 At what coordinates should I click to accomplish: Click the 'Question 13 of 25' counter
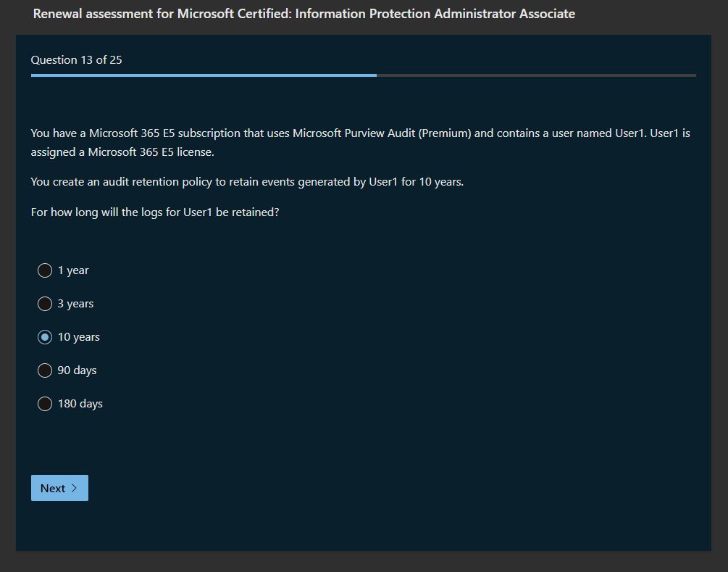[76, 60]
